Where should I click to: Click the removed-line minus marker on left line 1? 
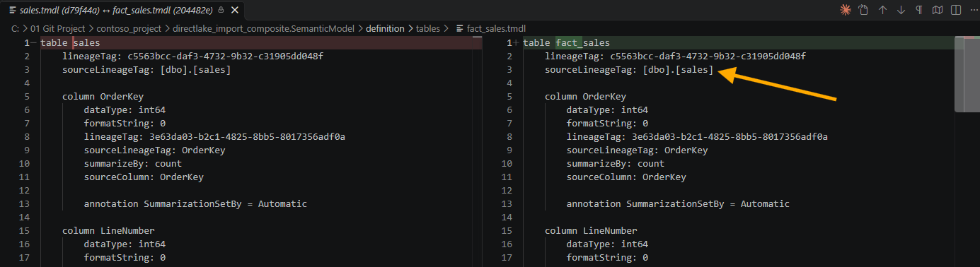point(33,43)
